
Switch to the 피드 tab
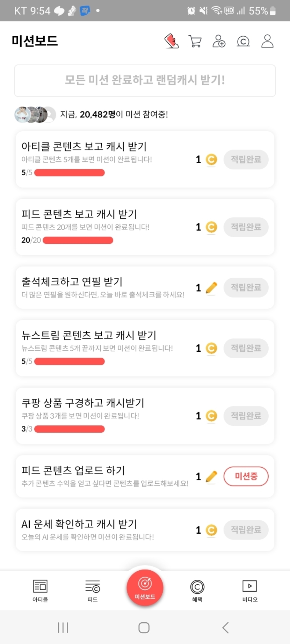pos(93,590)
